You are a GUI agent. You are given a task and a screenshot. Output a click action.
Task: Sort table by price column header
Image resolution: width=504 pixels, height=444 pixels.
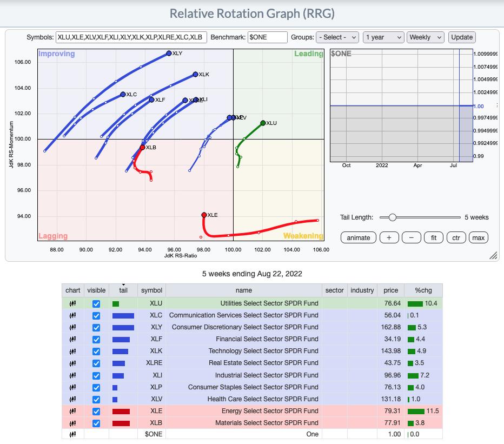391,290
